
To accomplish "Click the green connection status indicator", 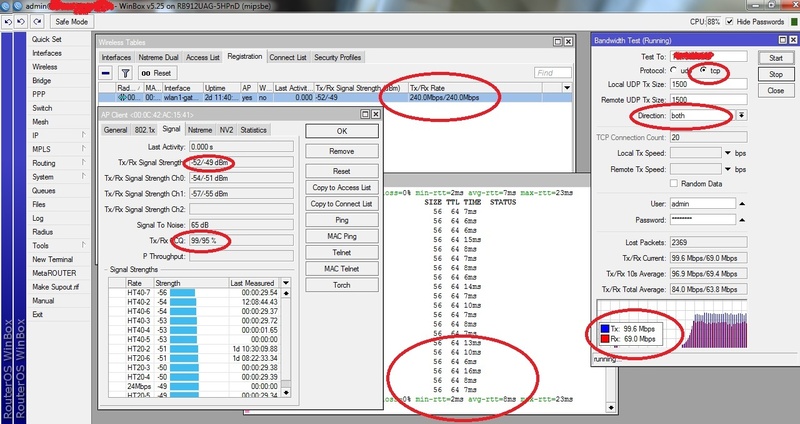I will point(794,22).
